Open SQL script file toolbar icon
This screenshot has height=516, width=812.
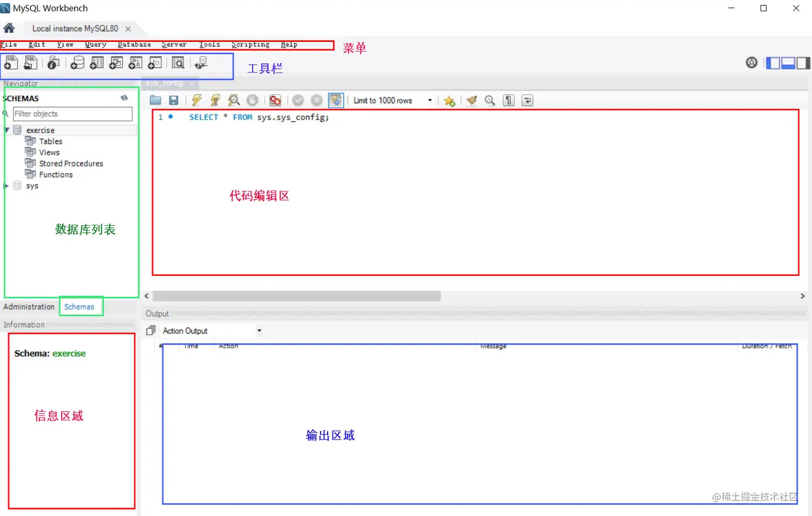pyautogui.click(x=31, y=63)
